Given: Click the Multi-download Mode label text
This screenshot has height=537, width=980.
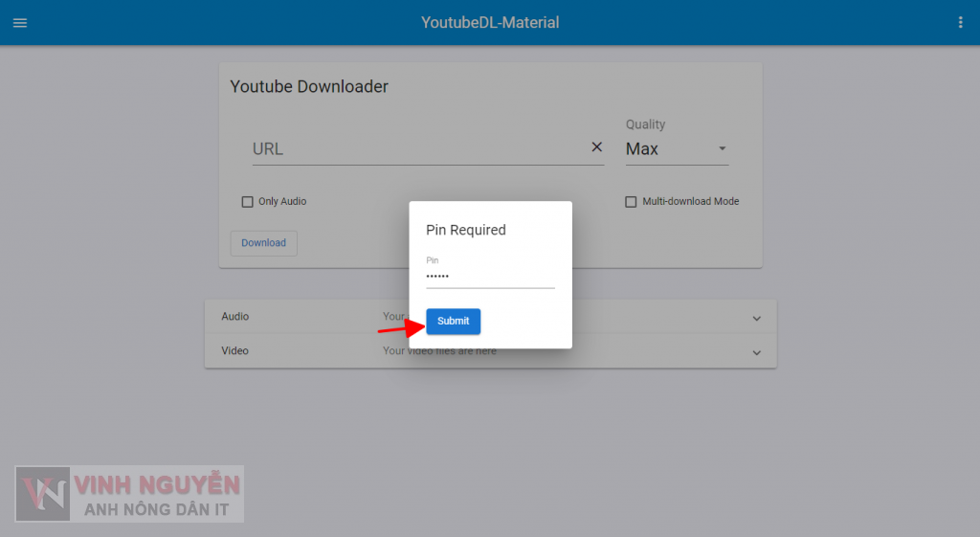Looking at the screenshot, I should pos(690,202).
